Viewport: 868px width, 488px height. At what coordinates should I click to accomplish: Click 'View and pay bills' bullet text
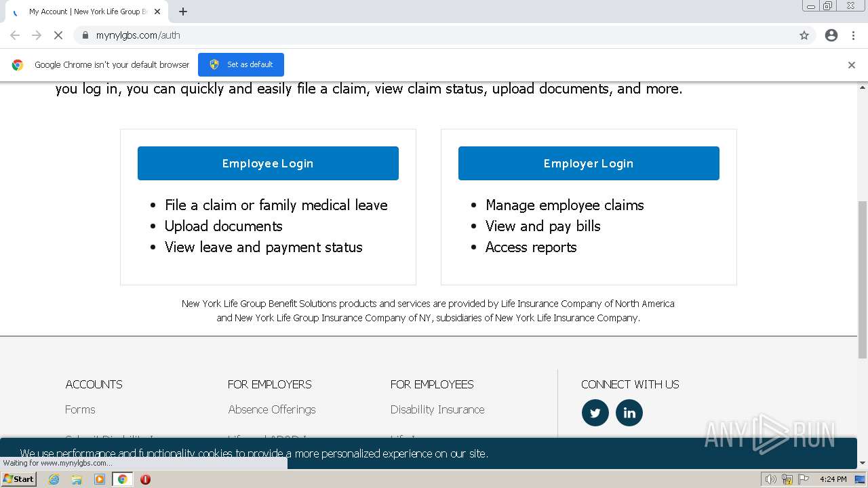coord(543,226)
